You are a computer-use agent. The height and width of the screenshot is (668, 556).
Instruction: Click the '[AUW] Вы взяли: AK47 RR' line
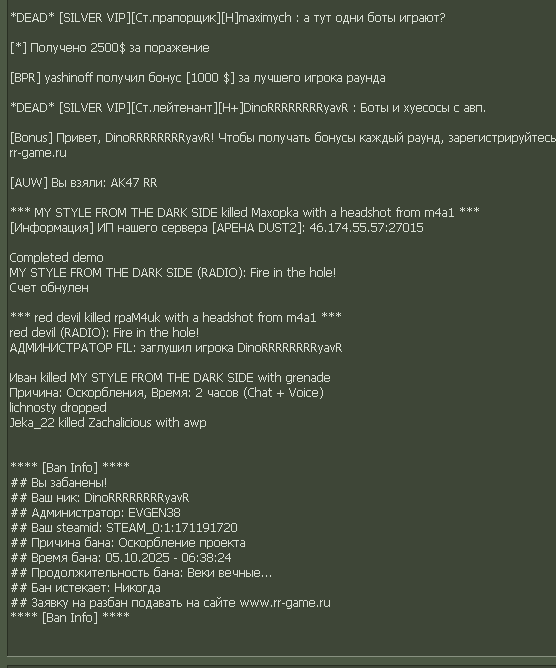tap(84, 183)
